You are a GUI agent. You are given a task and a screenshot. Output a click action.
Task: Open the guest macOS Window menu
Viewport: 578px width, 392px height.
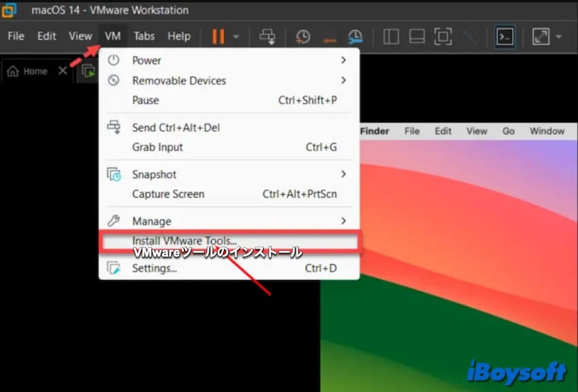click(x=547, y=131)
